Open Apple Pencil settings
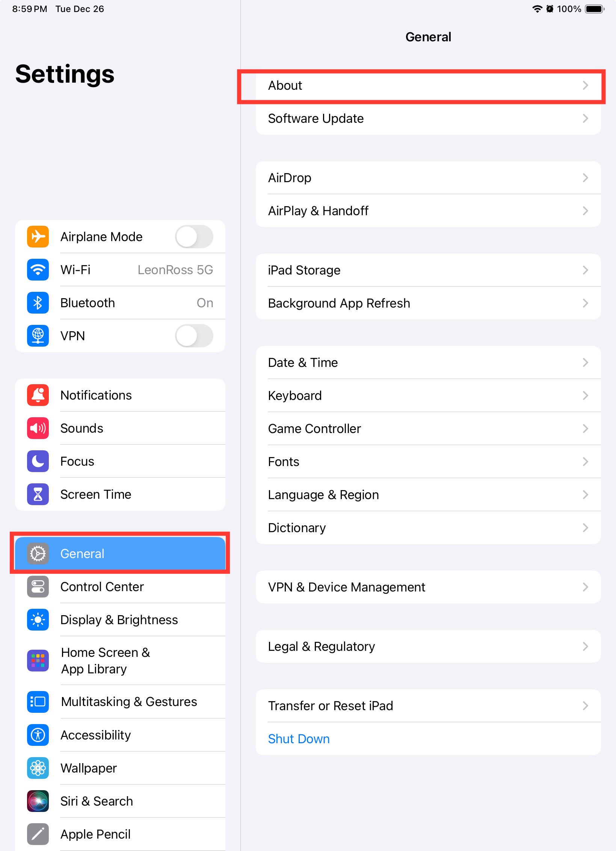This screenshot has height=851, width=616. tap(120, 834)
